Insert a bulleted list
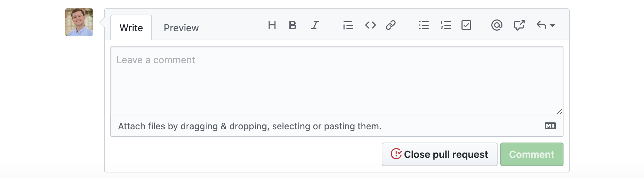The image size is (644, 178). [424, 25]
